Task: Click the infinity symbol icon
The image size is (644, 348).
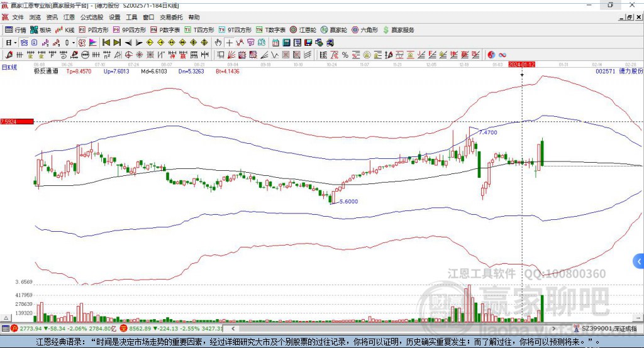Action: (x=502, y=55)
